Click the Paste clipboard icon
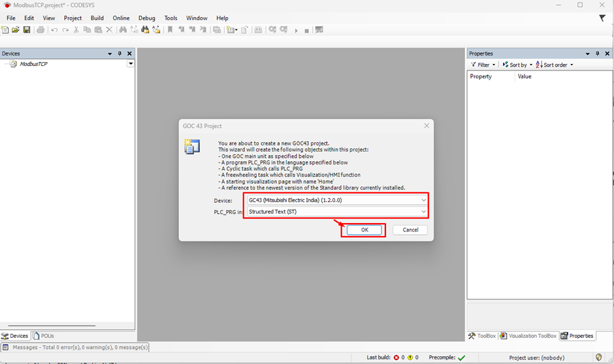 [98, 30]
